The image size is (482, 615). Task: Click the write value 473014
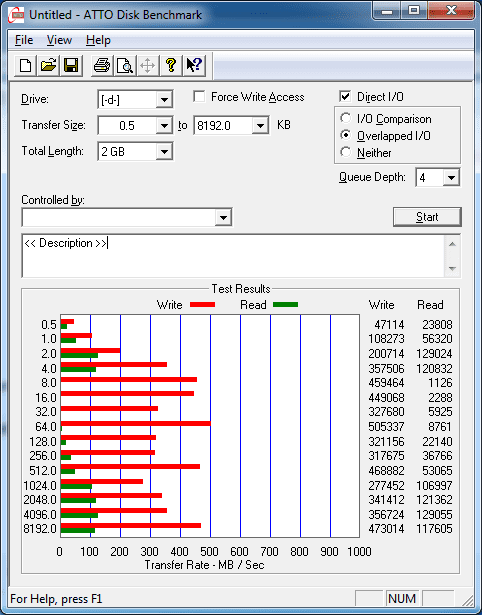coord(386,529)
